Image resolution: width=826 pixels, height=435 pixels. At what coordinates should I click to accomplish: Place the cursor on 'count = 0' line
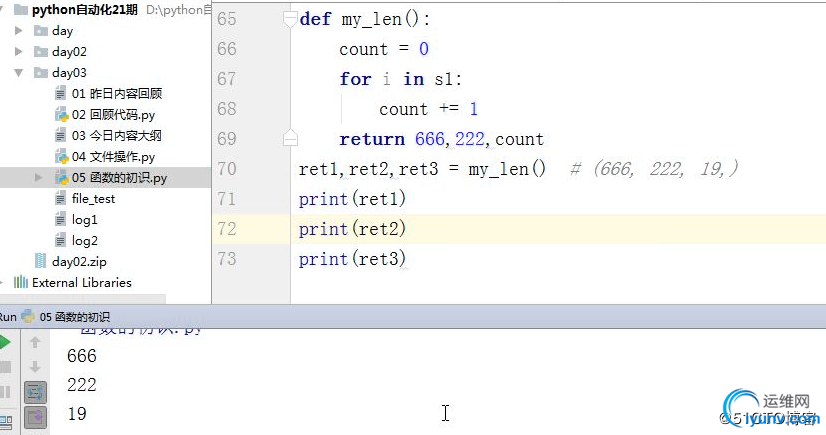pyautogui.click(x=384, y=49)
